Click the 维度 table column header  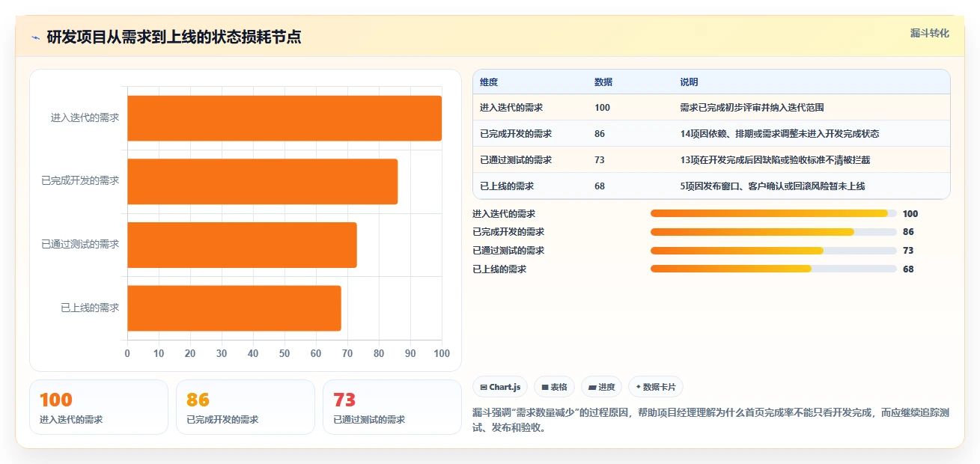pos(489,82)
